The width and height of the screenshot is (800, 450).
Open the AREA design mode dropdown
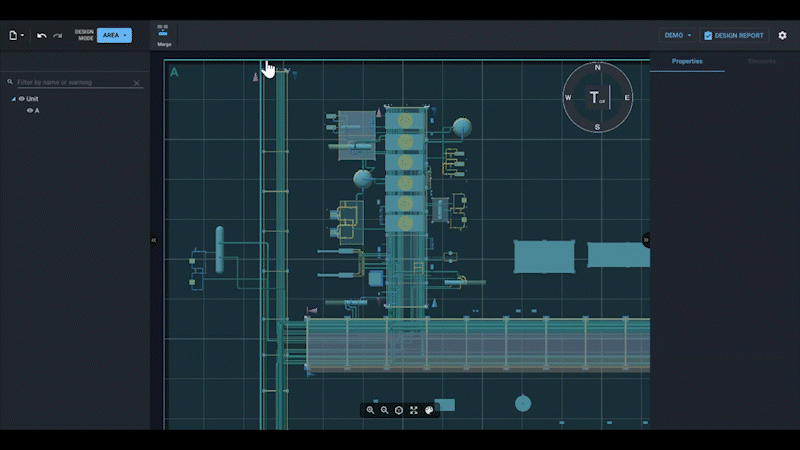[x=114, y=35]
